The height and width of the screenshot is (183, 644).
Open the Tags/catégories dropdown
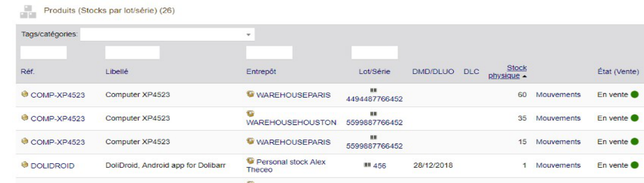coord(167,34)
